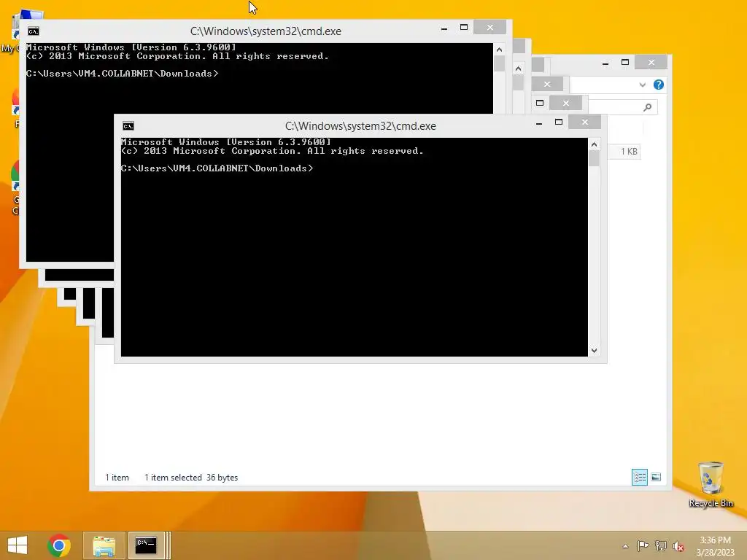Screen dimensions: 747x560
Task: Click the '1 item selected' status text
Action: 173,478
